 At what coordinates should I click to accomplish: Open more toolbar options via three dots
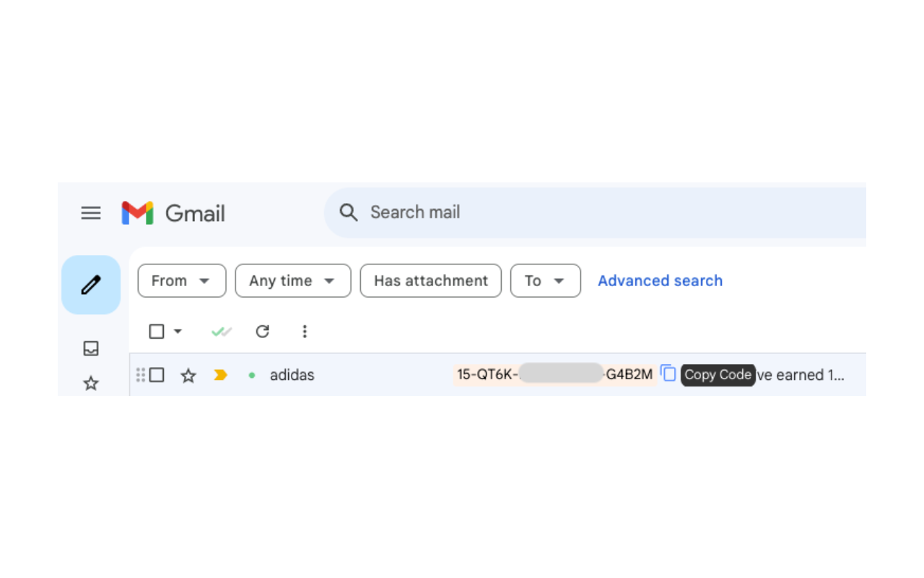coord(305,331)
